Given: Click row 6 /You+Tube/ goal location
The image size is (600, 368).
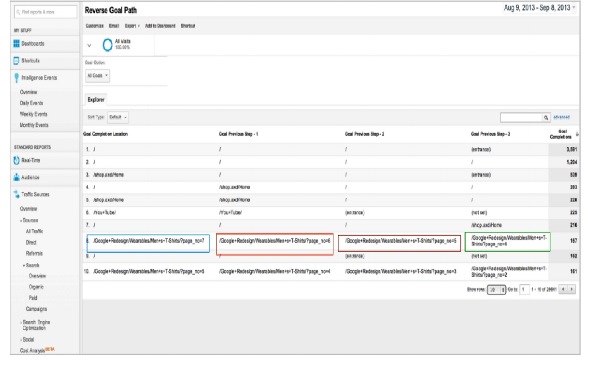Looking at the screenshot, I should click(x=104, y=212).
